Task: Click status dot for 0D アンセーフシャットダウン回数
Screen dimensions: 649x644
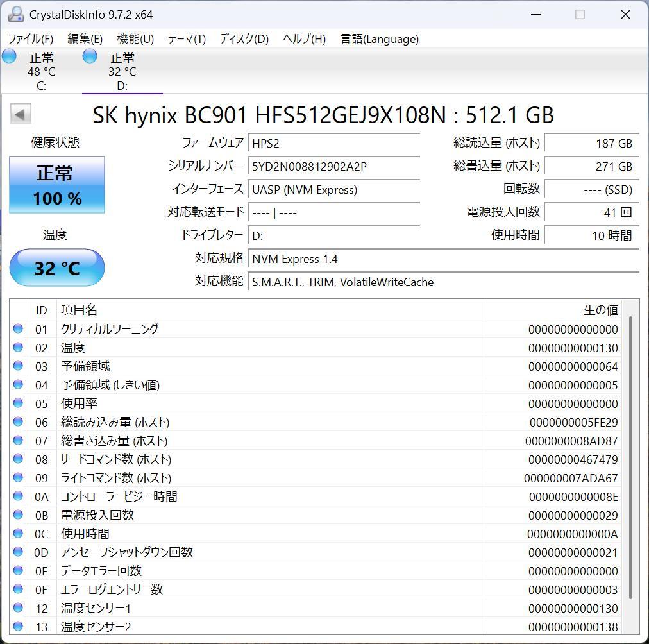Action: coord(18,552)
